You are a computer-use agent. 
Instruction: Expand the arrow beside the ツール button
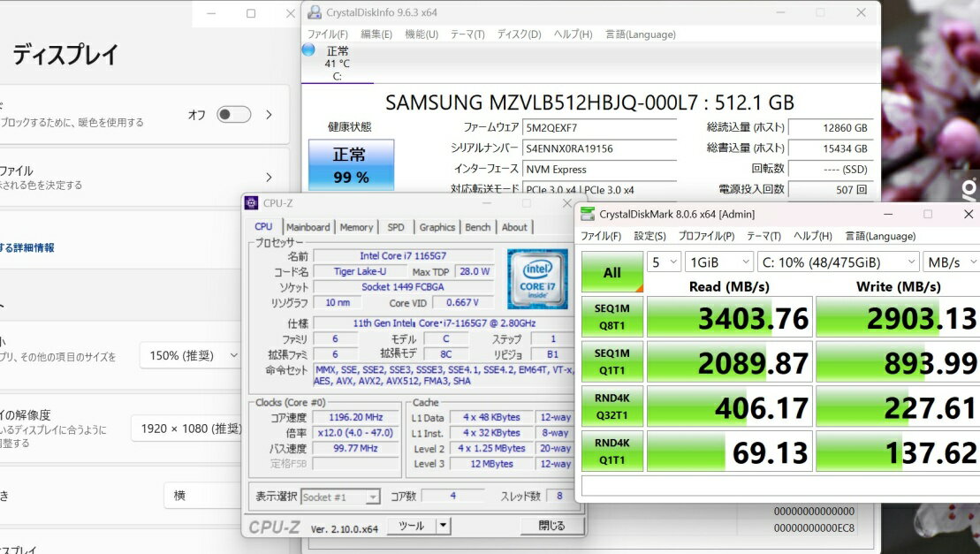click(x=443, y=526)
